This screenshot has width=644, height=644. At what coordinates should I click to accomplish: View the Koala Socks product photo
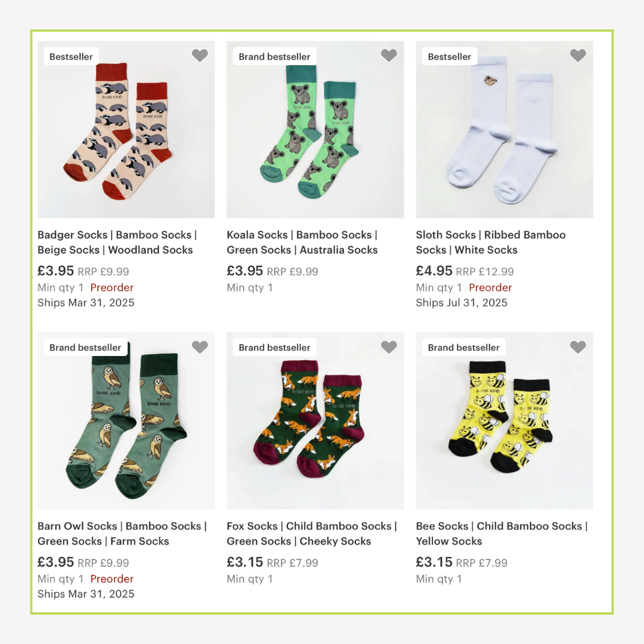[315, 129]
